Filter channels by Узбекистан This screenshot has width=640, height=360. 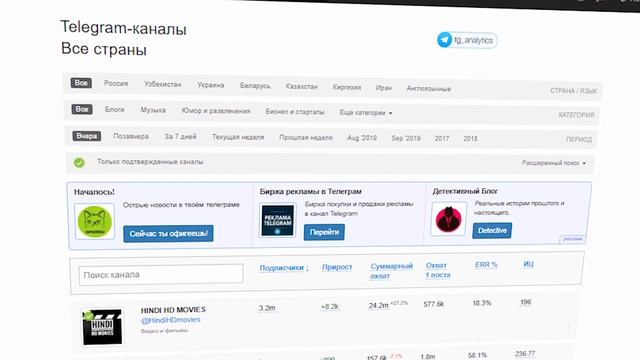(162, 84)
